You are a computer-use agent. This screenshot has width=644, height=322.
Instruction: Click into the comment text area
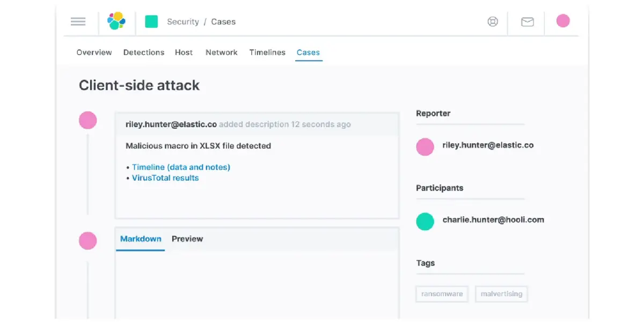(257, 284)
